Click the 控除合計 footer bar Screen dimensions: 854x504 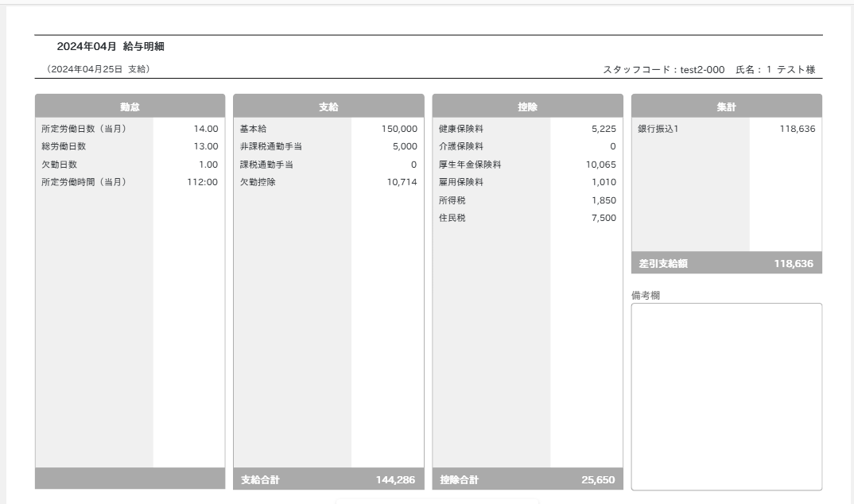527,479
